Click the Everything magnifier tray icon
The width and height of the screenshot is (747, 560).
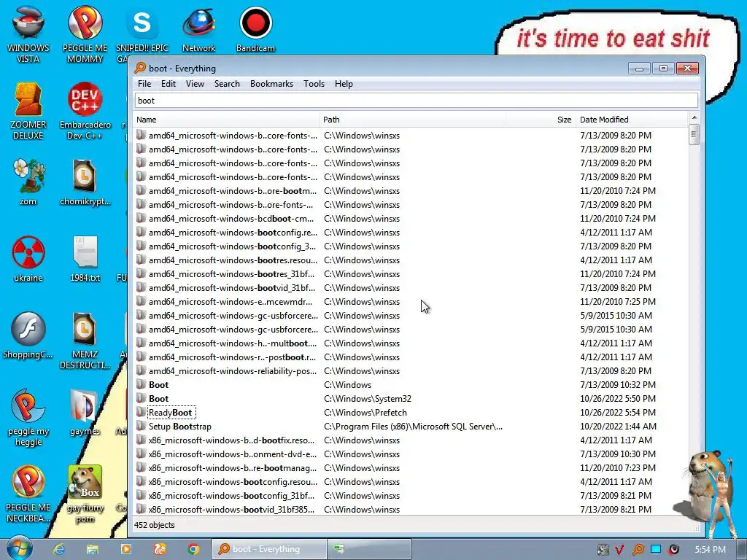coord(638,550)
